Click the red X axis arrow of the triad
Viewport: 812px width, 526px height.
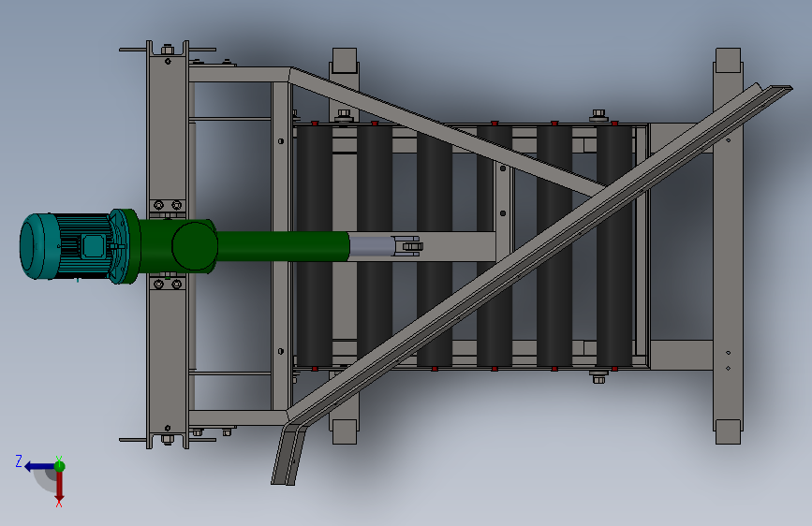(x=60, y=487)
